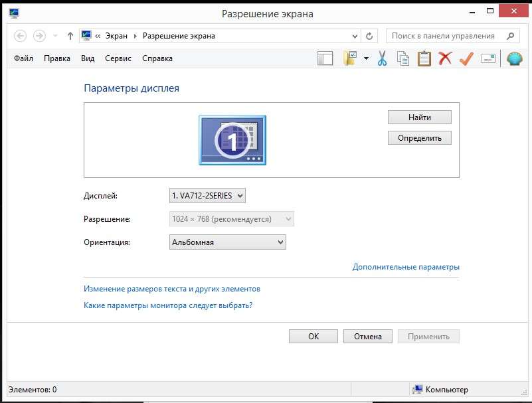
Task: Open the Дисплей dropdown VA712-2SERIES
Action: [207, 196]
